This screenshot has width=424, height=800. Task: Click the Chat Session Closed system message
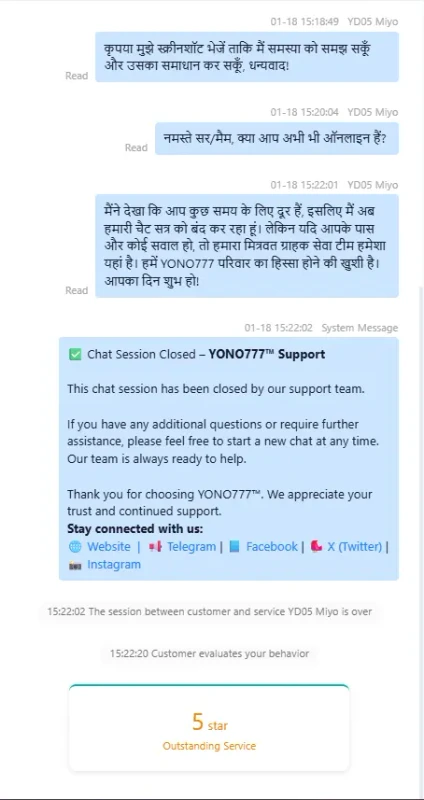(229, 458)
